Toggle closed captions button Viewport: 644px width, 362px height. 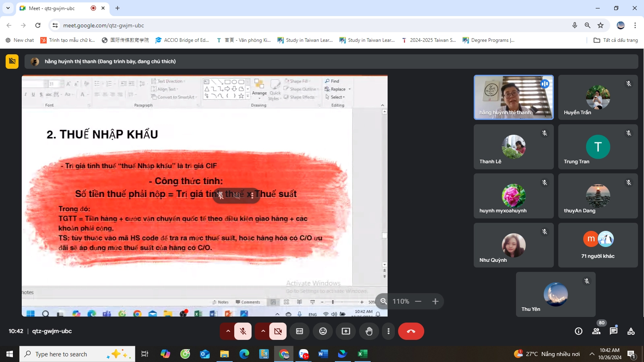click(x=299, y=331)
